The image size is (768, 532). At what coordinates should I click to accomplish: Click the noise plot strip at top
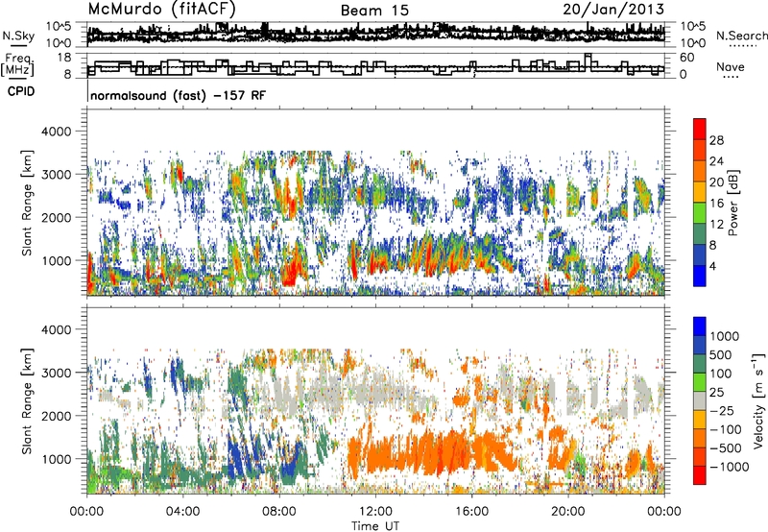(x=375, y=35)
